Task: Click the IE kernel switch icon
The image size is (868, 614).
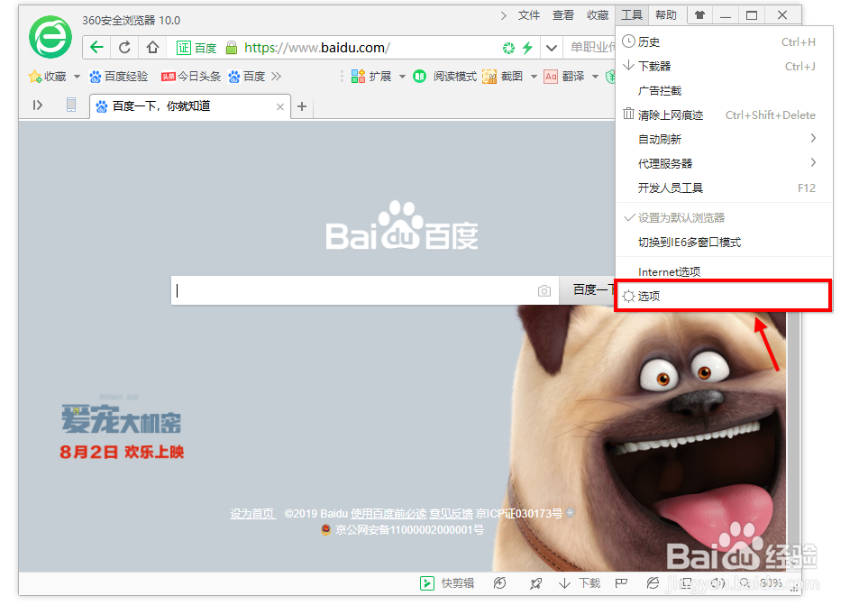Action: 653,583
